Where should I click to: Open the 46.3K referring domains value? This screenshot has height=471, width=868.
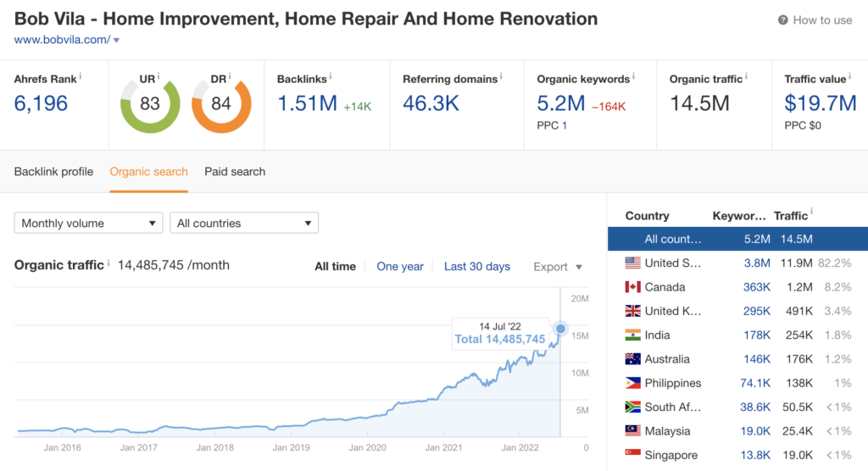coord(431,103)
